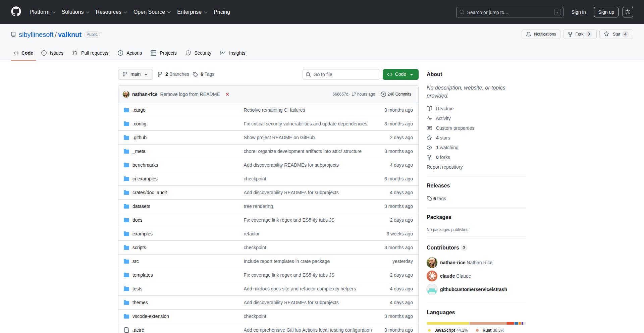Open the templates folder
The image size is (644, 333).
143,275
